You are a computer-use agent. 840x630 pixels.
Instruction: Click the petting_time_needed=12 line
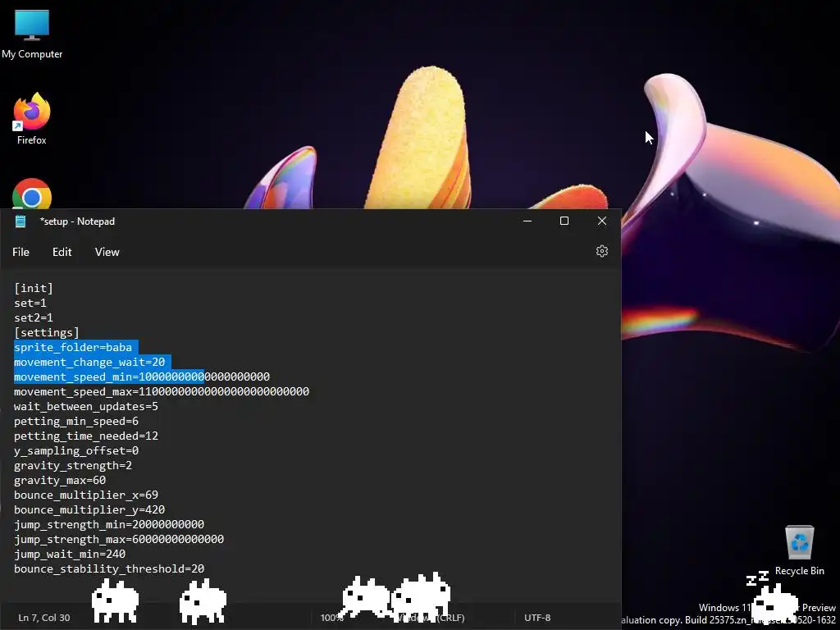pos(86,436)
